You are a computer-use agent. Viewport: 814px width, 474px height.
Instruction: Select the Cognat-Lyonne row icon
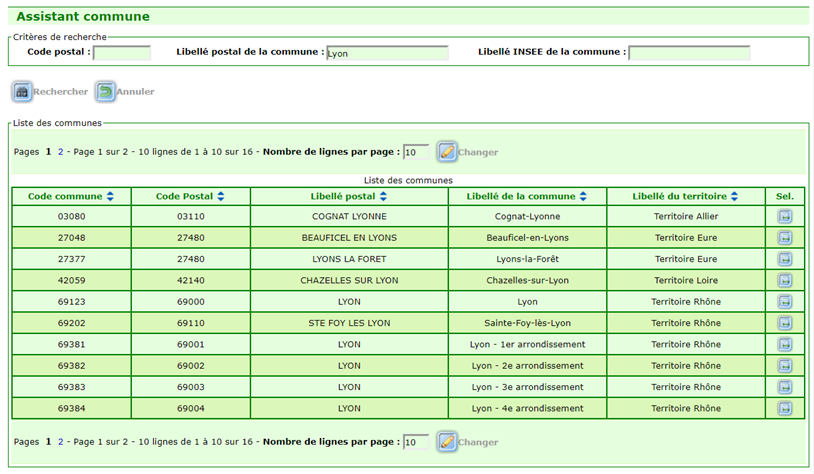click(x=785, y=216)
